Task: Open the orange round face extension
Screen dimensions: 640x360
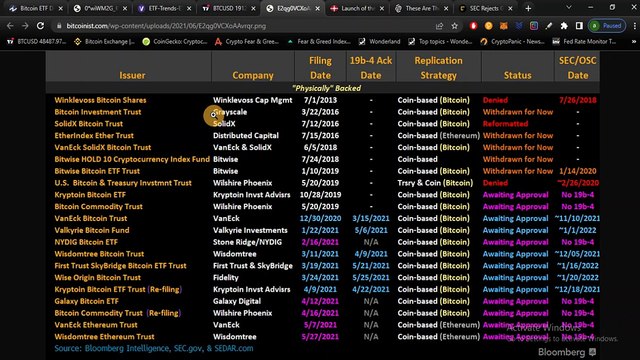Action: pos(489,26)
